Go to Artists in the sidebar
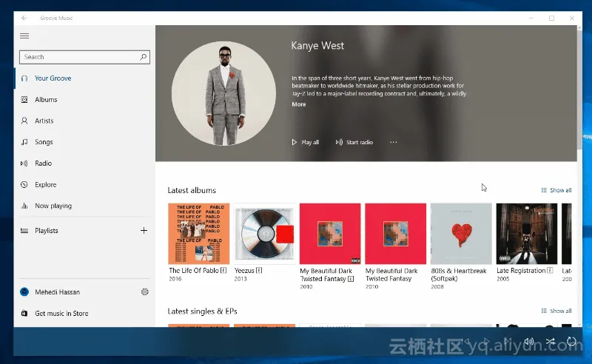The image size is (592, 364). point(44,121)
